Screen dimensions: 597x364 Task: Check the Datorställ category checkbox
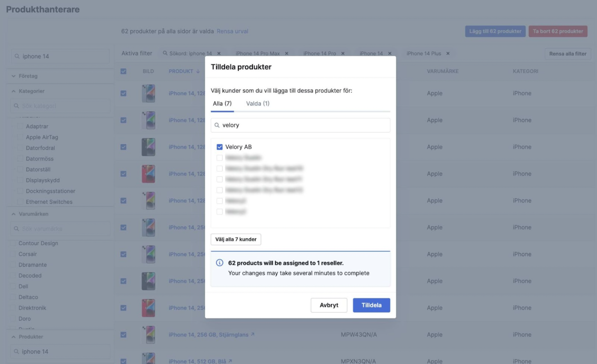20,169
